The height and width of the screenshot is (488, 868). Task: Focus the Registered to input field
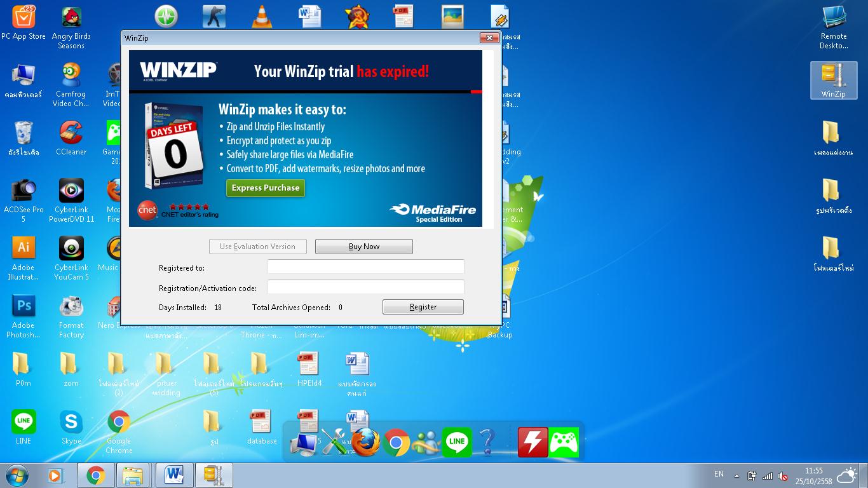point(366,267)
